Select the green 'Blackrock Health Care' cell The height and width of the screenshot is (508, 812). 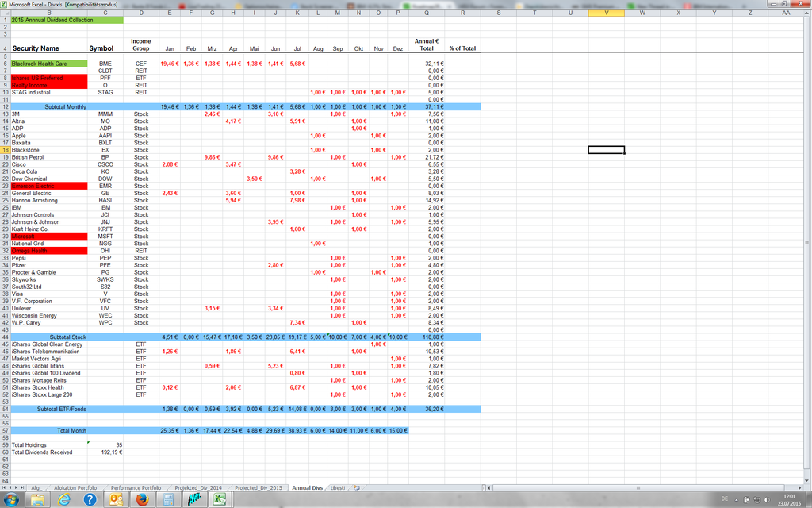(49, 63)
